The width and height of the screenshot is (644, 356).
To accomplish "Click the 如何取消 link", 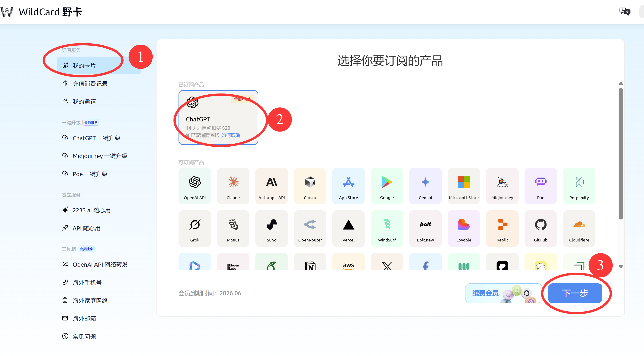I will 231,135.
